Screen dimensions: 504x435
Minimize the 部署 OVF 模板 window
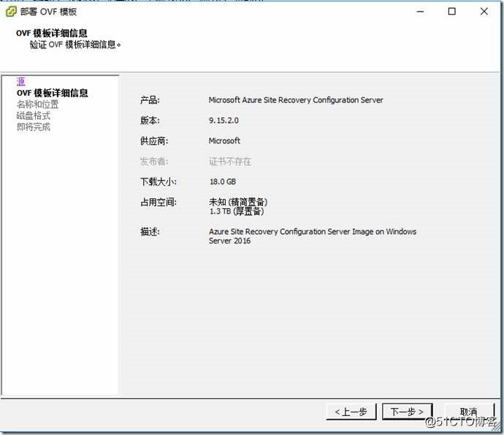[x=420, y=12]
